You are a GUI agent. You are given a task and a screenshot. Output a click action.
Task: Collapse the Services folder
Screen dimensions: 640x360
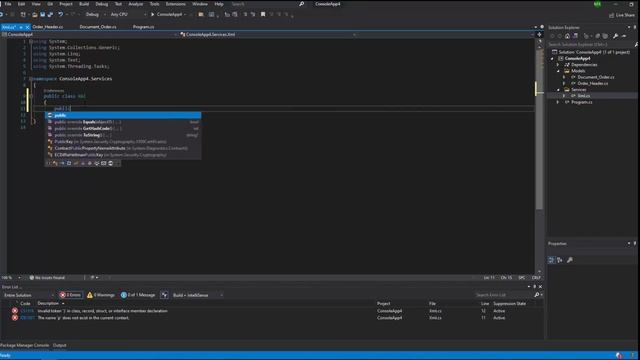pyautogui.click(x=558, y=90)
